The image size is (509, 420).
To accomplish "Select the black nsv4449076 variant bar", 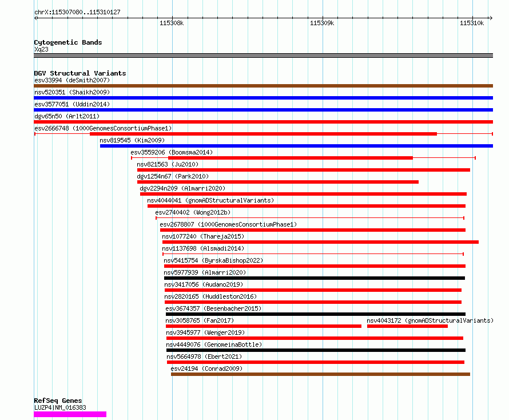I will point(316,350).
